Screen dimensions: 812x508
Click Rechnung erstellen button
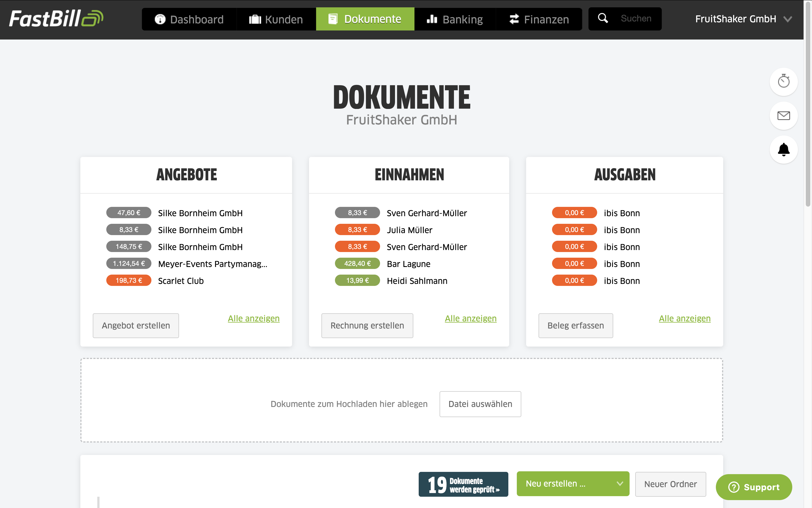pos(367,326)
